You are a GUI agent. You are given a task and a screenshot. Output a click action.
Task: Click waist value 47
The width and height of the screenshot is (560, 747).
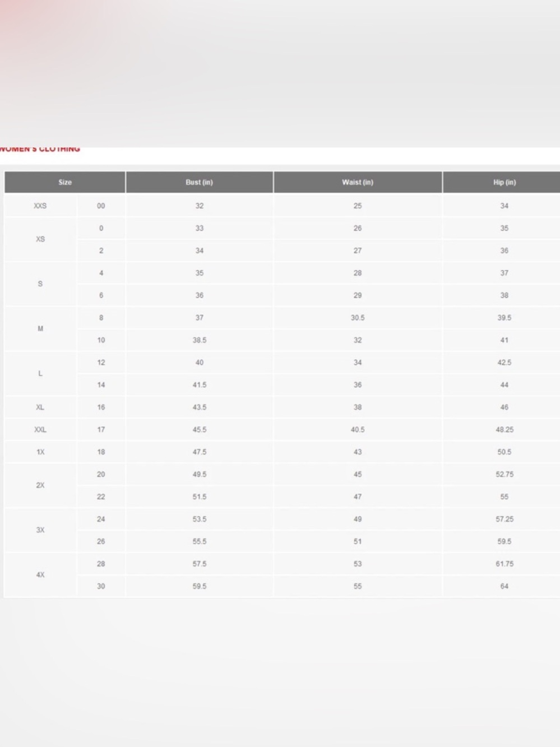358,497
